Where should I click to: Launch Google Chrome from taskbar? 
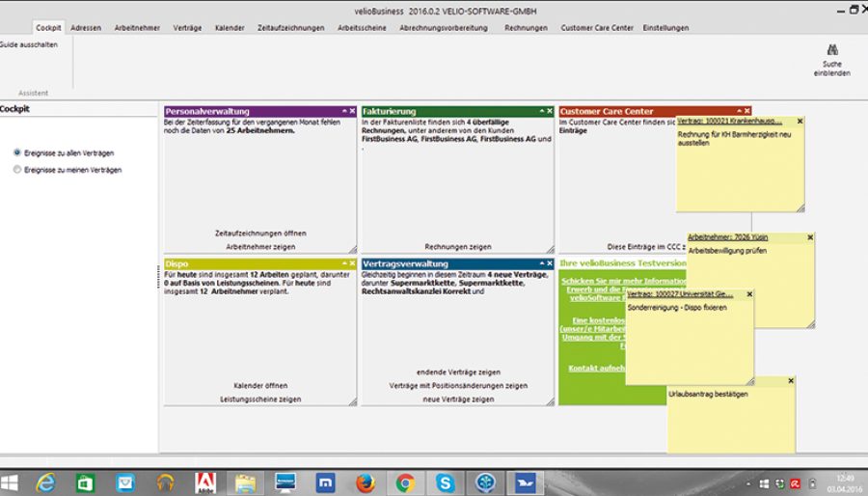pos(405,483)
